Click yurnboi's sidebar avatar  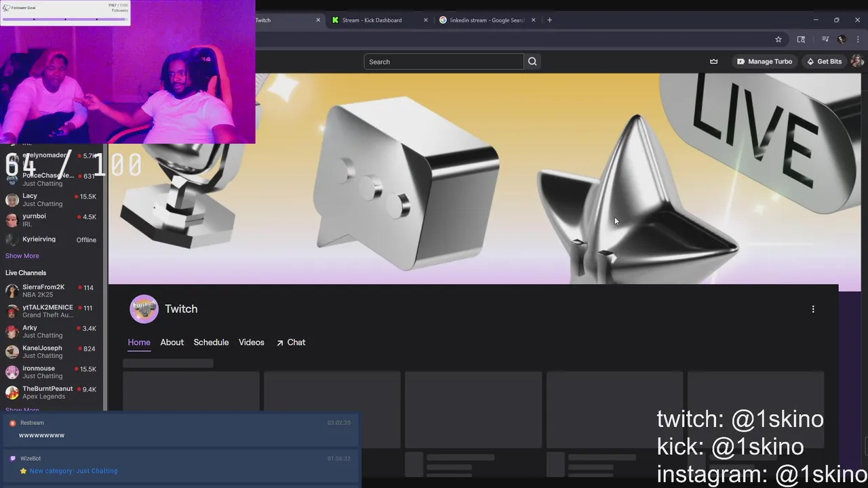[12, 220]
